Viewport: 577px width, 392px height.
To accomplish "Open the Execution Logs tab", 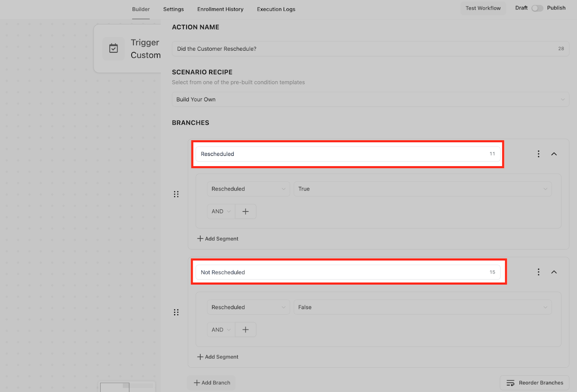I will 276,9.
